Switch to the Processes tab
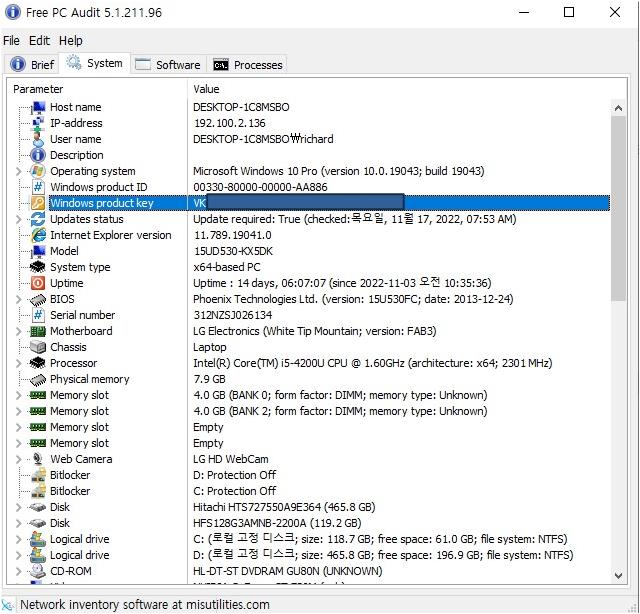The width and height of the screenshot is (640, 614). point(248,65)
